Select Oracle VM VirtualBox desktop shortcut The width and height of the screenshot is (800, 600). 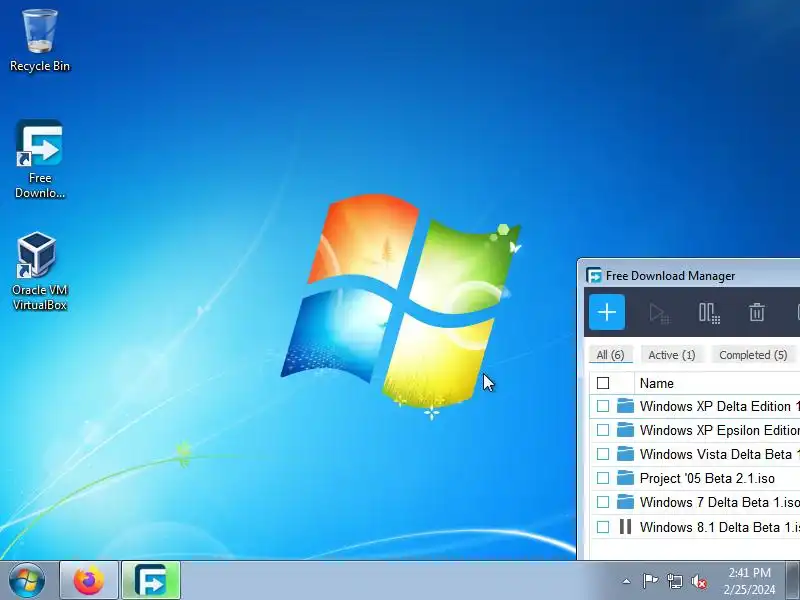[x=40, y=271]
